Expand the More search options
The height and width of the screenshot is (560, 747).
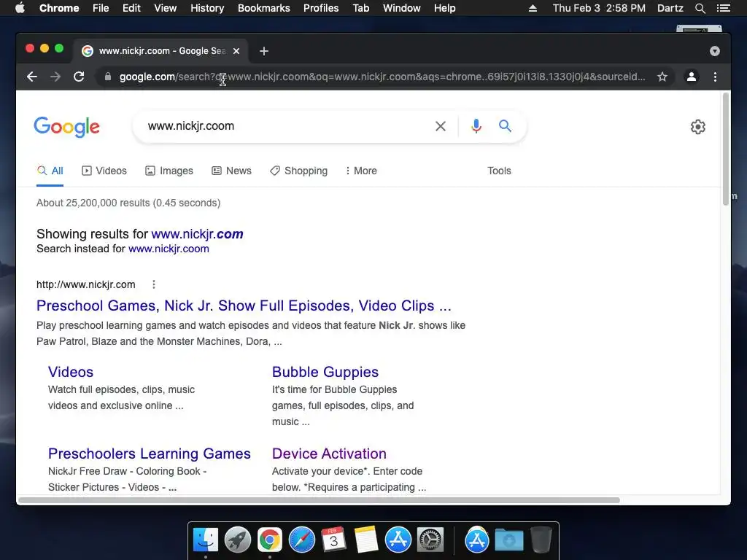pos(361,171)
